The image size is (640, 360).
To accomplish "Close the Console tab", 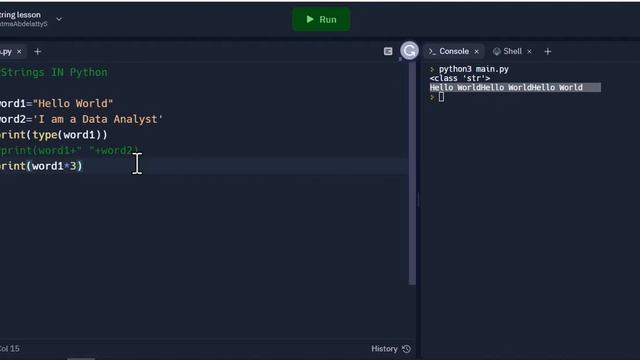I will (476, 51).
